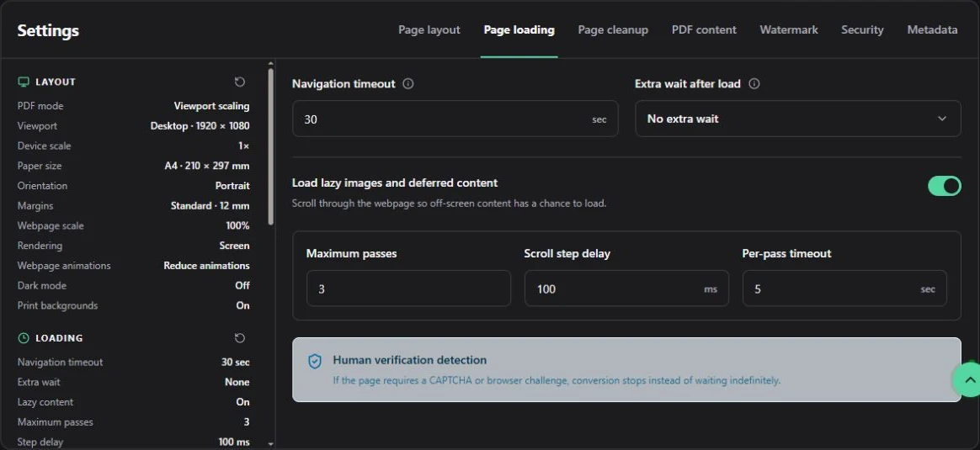Screen dimensions: 980x450
Task: Open the Metadata tab
Action: 932,30
